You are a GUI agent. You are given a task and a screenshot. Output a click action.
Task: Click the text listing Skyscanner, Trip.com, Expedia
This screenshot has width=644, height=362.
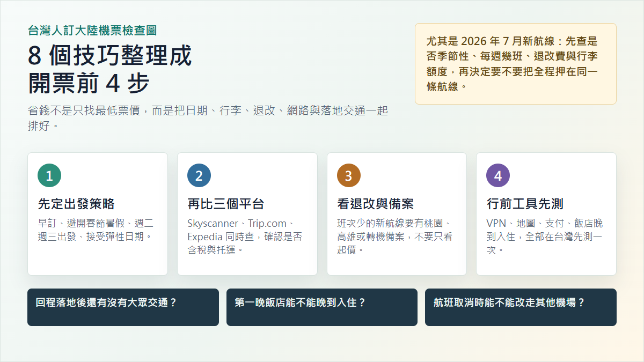(x=245, y=237)
